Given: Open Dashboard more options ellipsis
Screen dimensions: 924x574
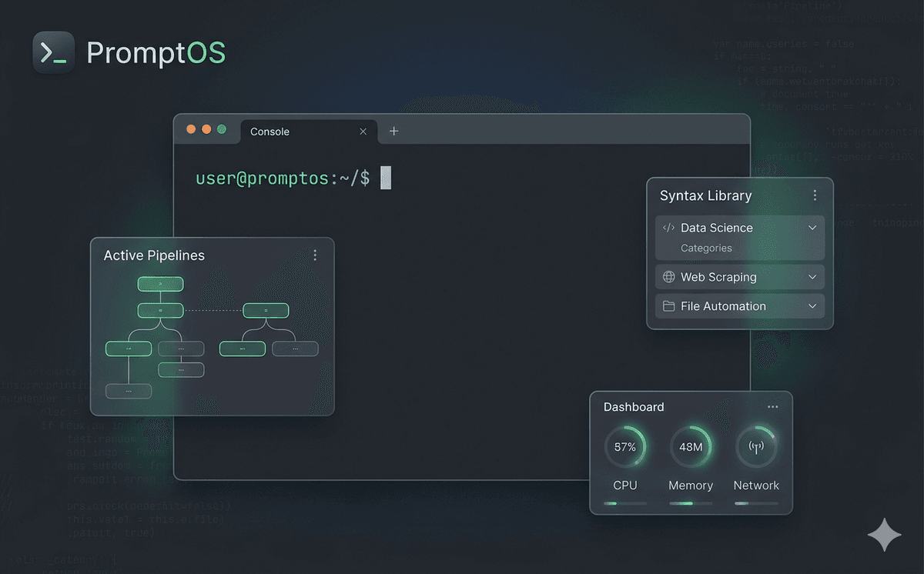Looking at the screenshot, I should [772, 407].
